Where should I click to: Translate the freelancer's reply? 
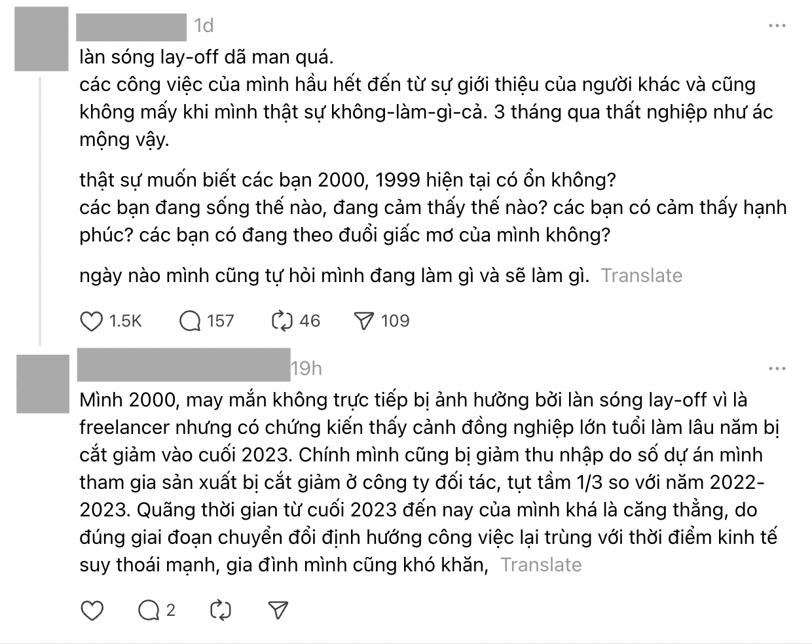[542, 564]
